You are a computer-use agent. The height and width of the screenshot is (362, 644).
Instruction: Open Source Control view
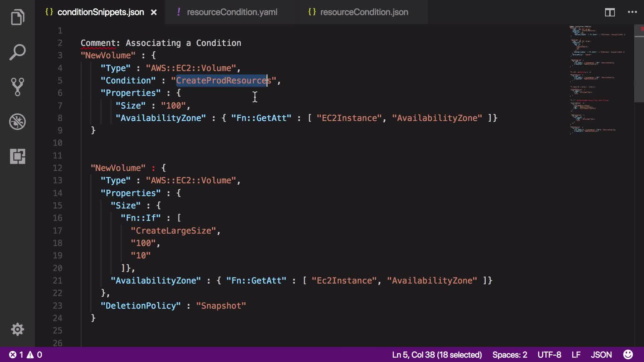pyautogui.click(x=17, y=87)
